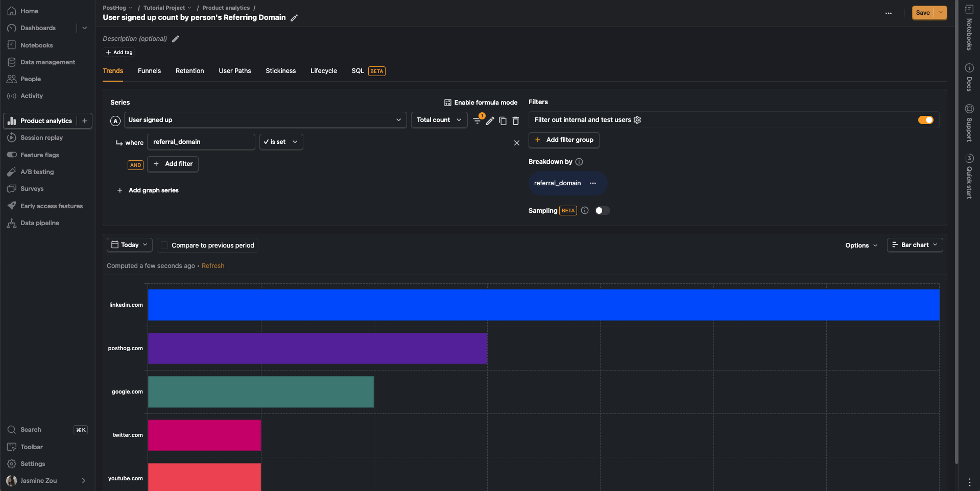The width and height of the screenshot is (980, 491).
Task: Click Add tag
Action: [119, 52]
